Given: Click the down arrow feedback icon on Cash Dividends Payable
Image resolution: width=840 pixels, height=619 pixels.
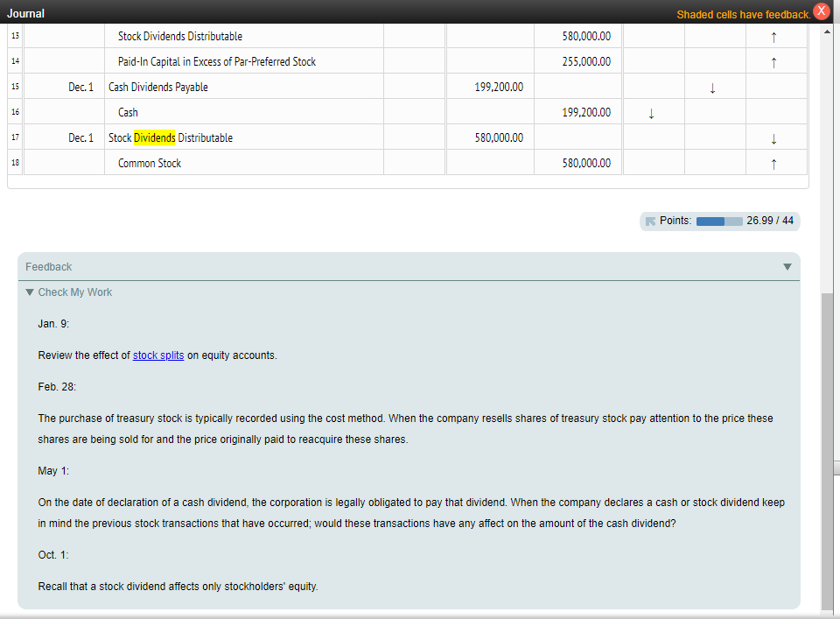Looking at the screenshot, I should tap(712, 87).
